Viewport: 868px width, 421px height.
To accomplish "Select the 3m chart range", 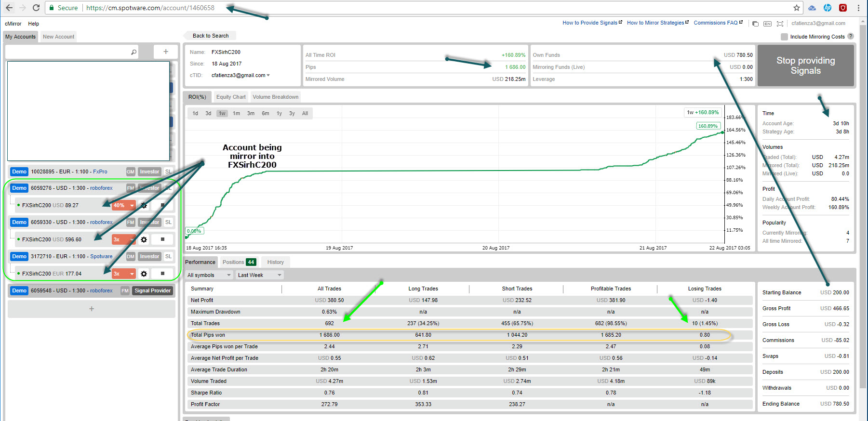I will pyautogui.click(x=251, y=113).
